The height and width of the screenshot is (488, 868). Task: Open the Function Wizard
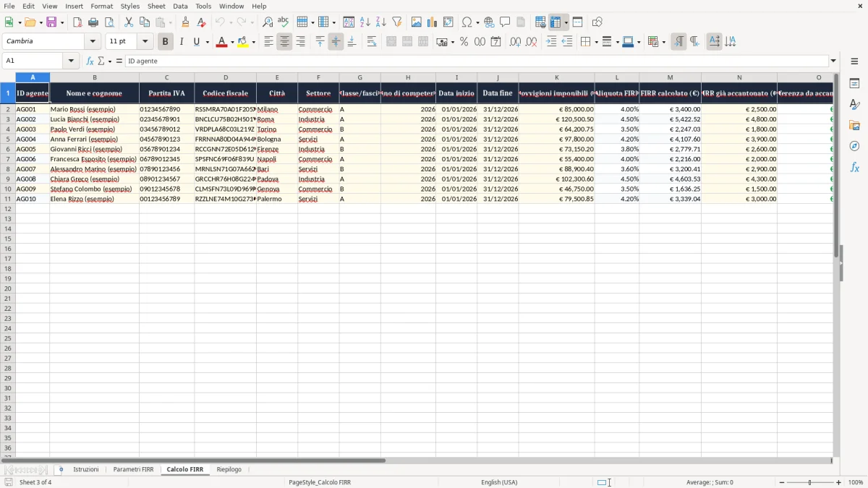pos(90,61)
